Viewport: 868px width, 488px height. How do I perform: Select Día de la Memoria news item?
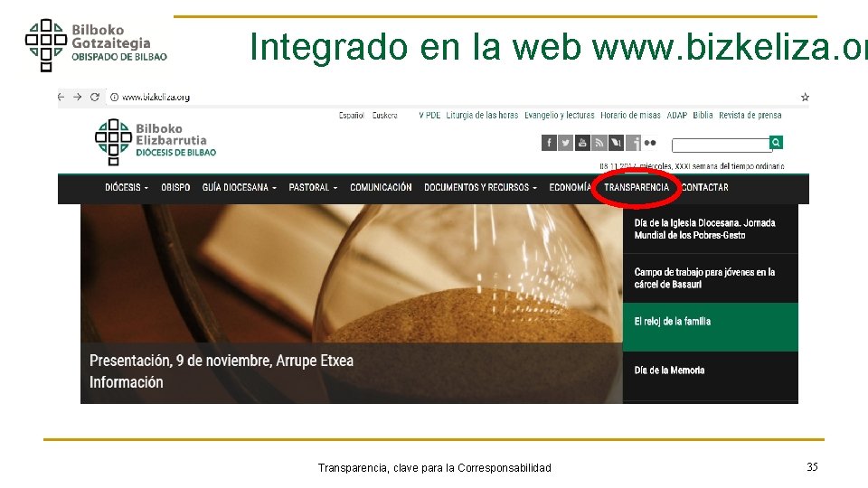tap(711, 376)
